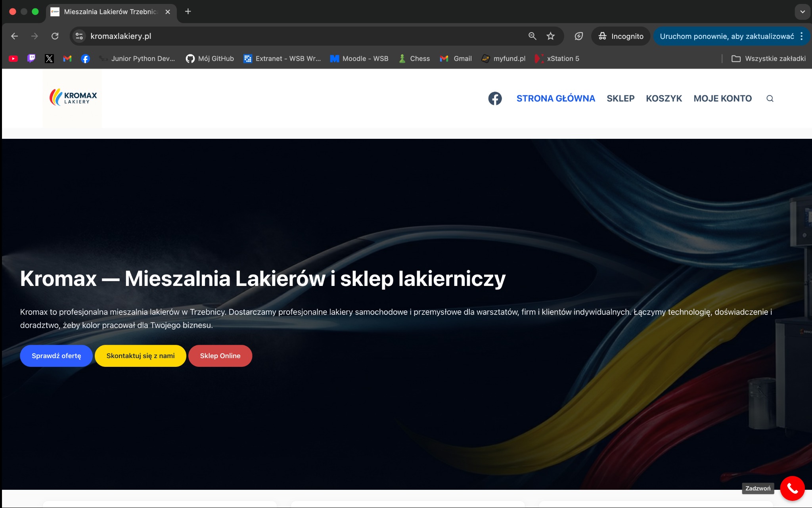Click the Facebook icon in the site header
The image size is (812, 508).
[495, 98]
